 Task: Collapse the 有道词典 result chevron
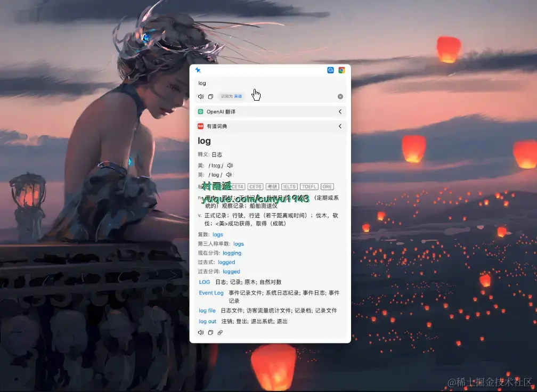pos(340,126)
